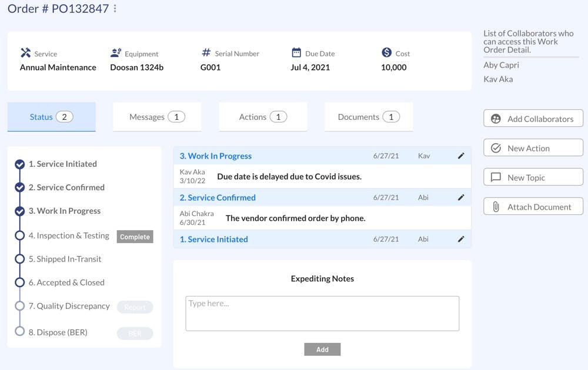Click the Due Date calendar icon
588x370 pixels.
click(x=296, y=53)
